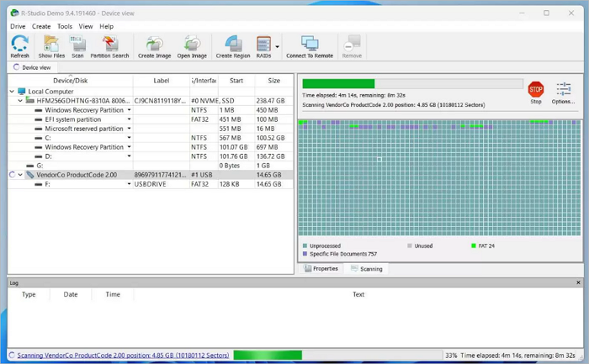Open the Tools menu
The width and height of the screenshot is (589, 364).
[65, 26]
